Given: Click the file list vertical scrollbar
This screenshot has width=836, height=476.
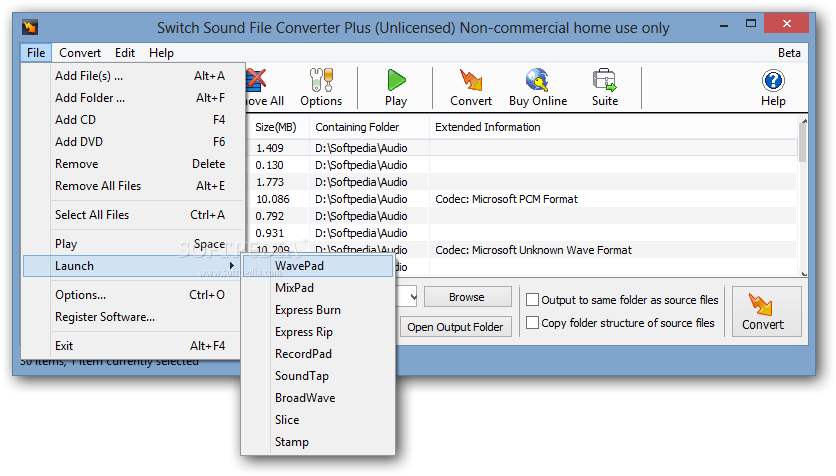Looking at the screenshot, I should pos(803,197).
